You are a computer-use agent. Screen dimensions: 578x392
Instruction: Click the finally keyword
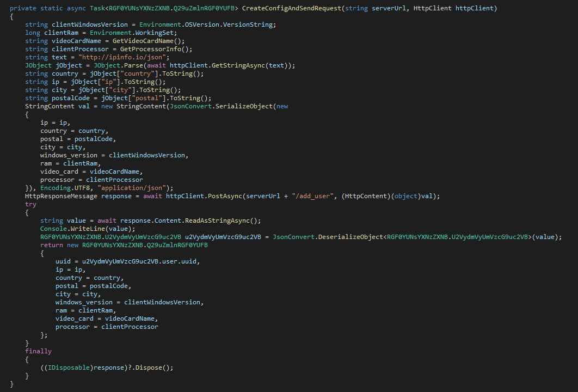click(x=38, y=351)
